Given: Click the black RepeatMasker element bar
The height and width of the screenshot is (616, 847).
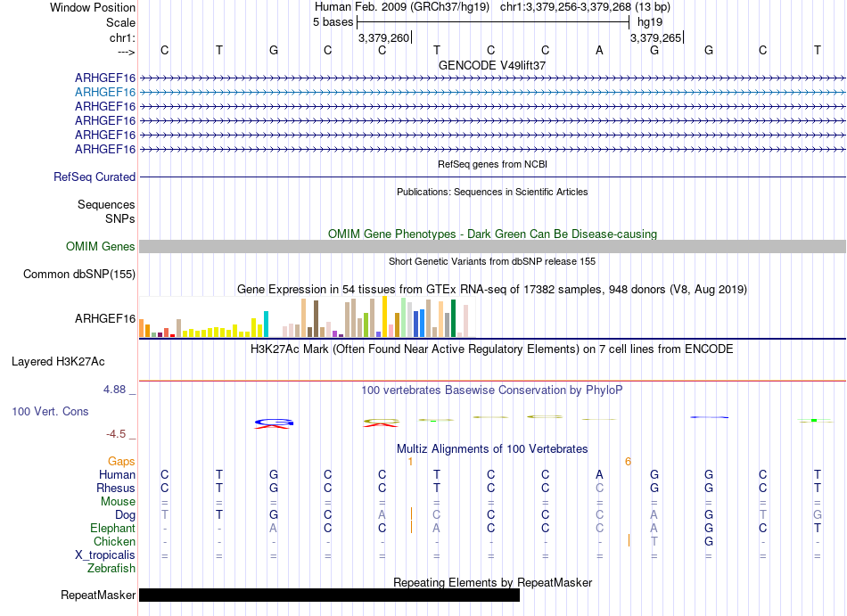Looking at the screenshot, I should 330,595.
